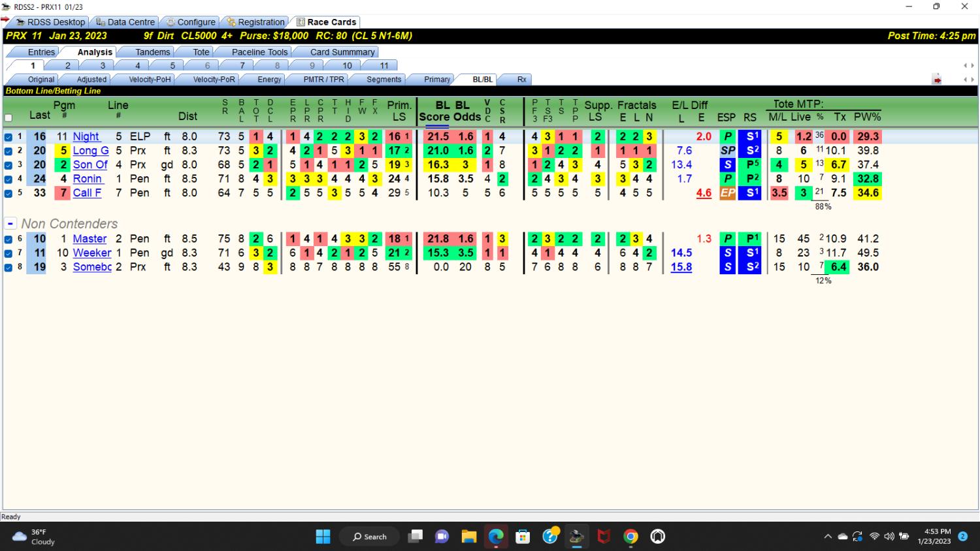Click the underlined 15.8 E/L Diff value
This screenshot has height=551, width=980.
pyautogui.click(x=681, y=267)
